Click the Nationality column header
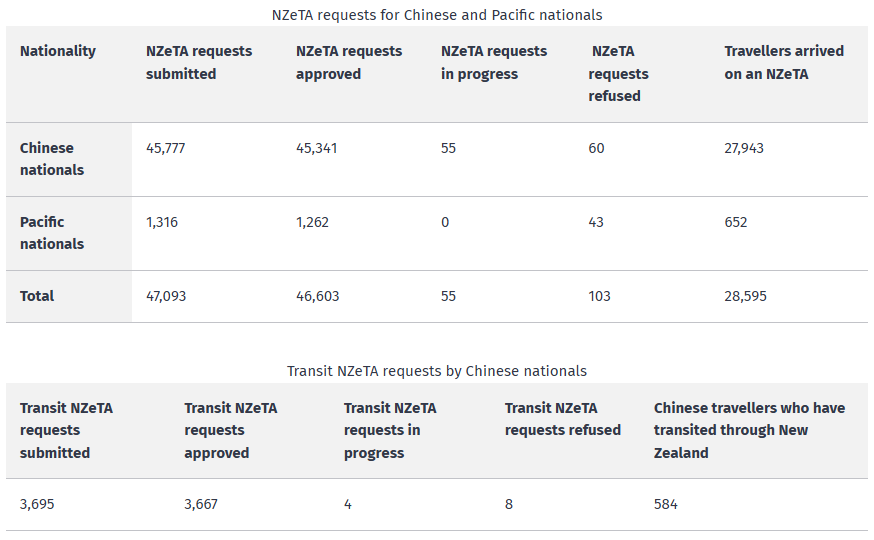This screenshot has height=540, width=874. [58, 51]
